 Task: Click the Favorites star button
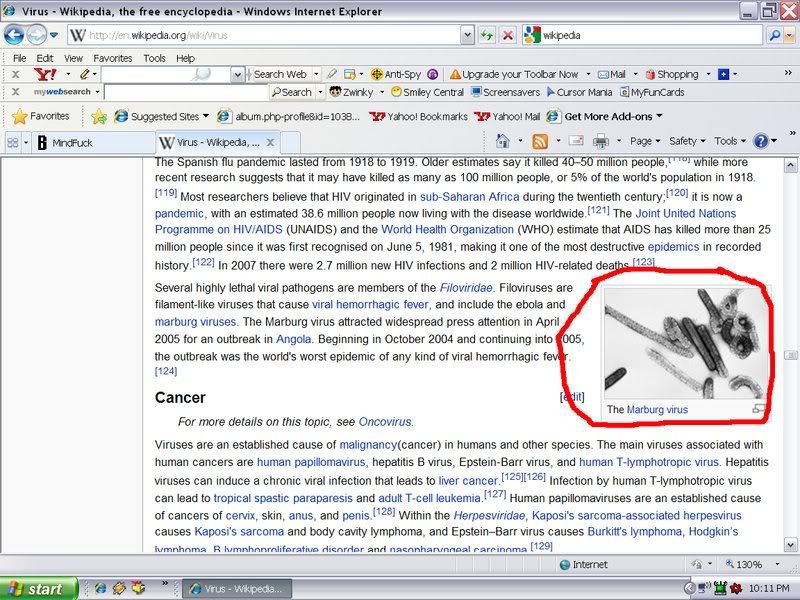pos(41,116)
